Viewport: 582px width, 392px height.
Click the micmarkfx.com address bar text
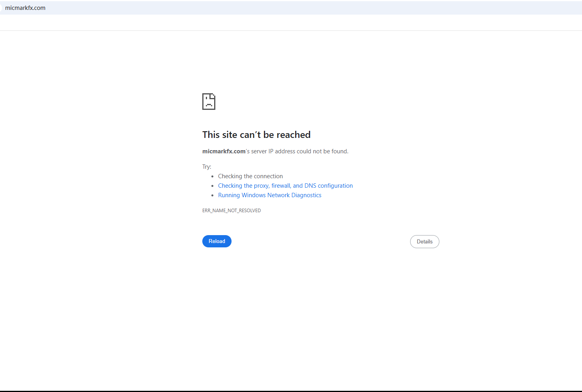[x=25, y=8]
